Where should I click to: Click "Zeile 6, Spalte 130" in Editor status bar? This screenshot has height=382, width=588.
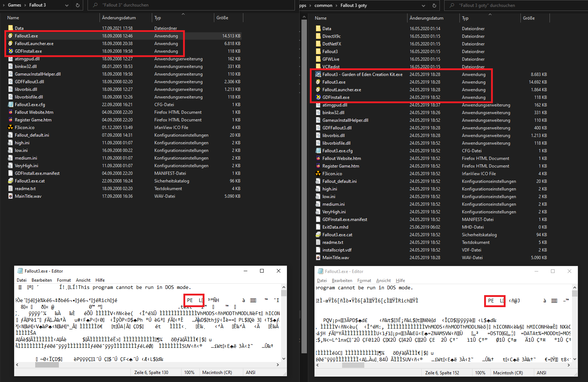[151, 372]
